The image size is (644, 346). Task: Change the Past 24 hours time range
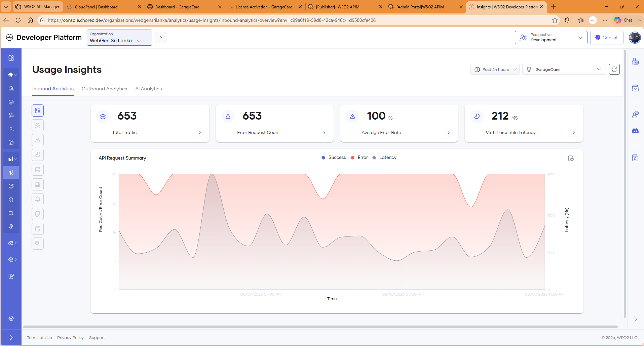(495, 69)
